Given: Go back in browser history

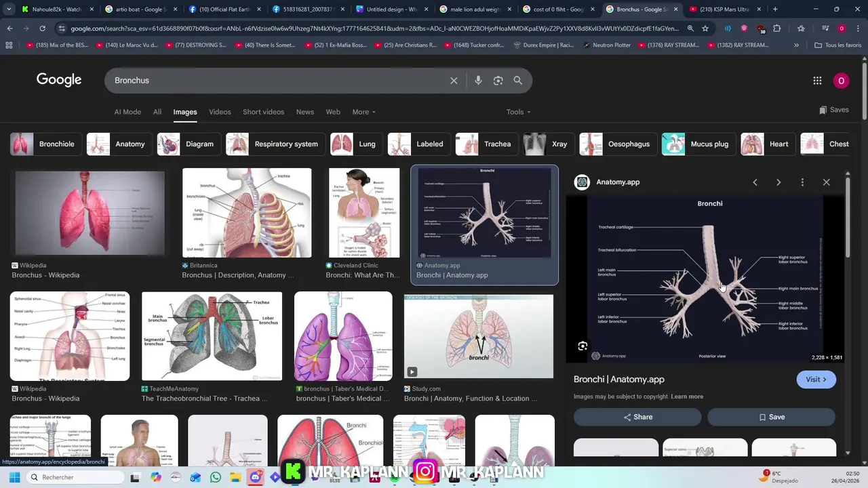Looking at the screenshot, I should point(9,28).
